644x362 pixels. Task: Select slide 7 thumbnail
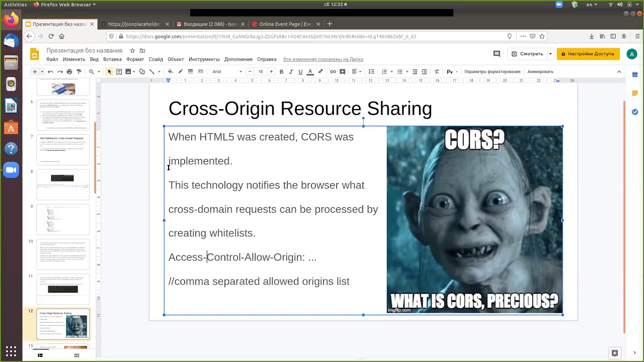pyautogui.click(x=63, y=150)
